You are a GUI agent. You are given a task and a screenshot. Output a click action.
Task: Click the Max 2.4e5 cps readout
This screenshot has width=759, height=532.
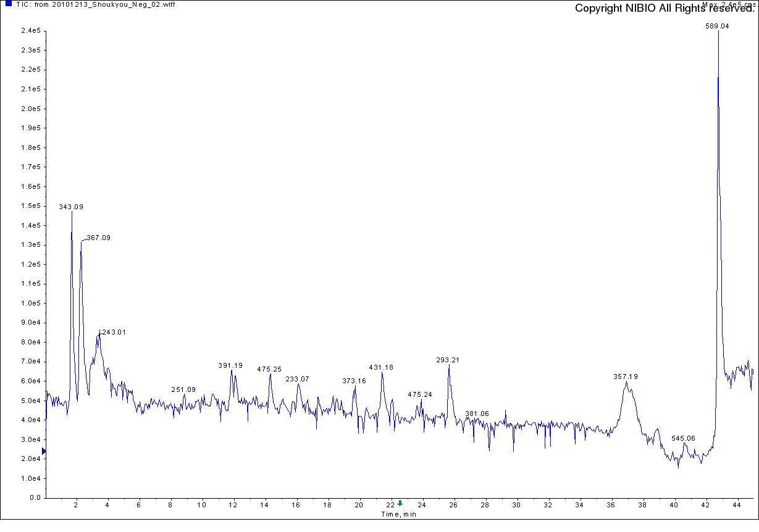pos(729,4)
